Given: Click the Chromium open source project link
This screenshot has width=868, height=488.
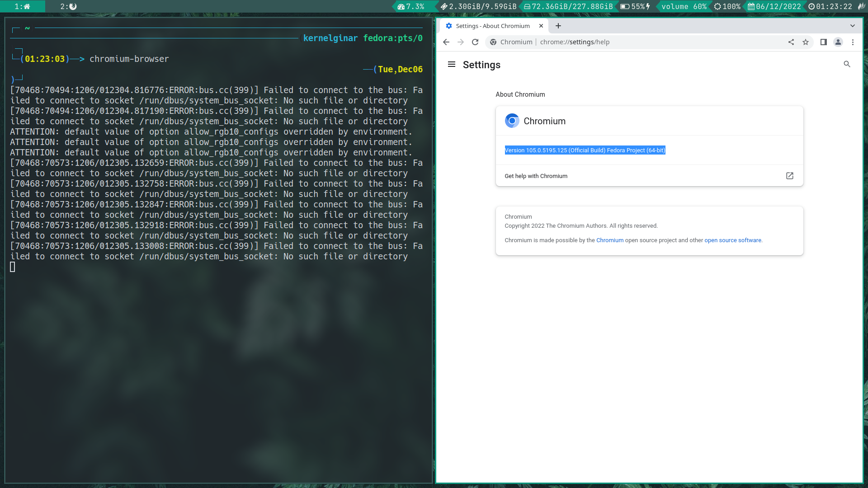Looking at the screenshot, I should [609, 240].
